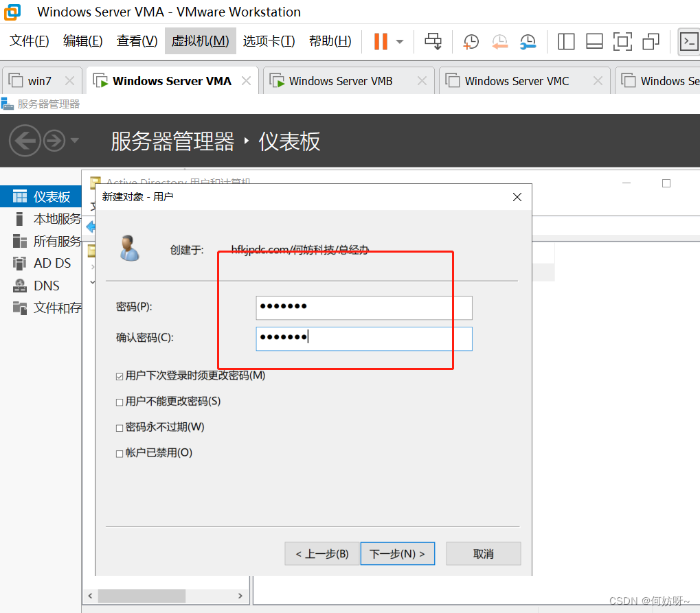Image resolution: width=700 pixels, height=613 pixels.
Task: Enable 密码永不过期(W) checkbox
Action: click(x=120, y=428)
